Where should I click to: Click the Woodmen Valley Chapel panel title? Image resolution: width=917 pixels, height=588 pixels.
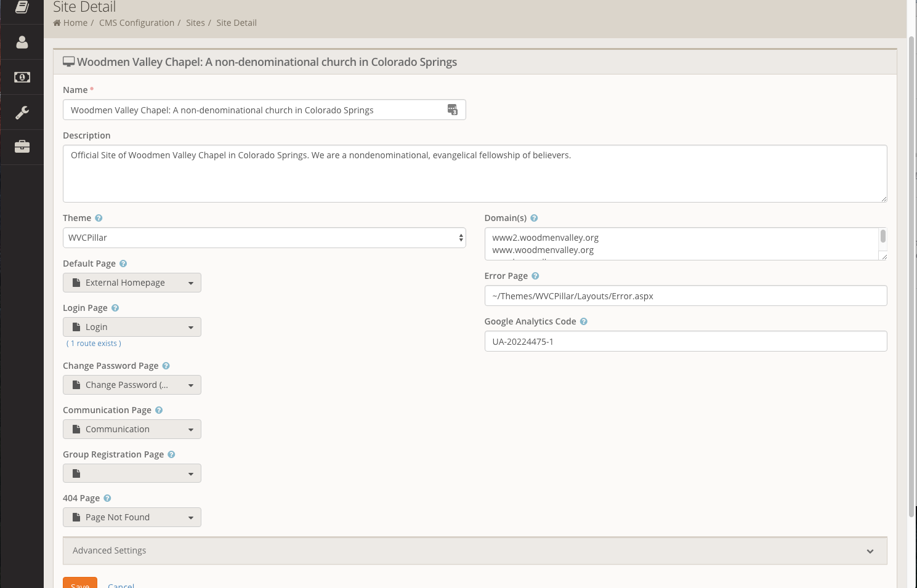[x=267, y=62]
